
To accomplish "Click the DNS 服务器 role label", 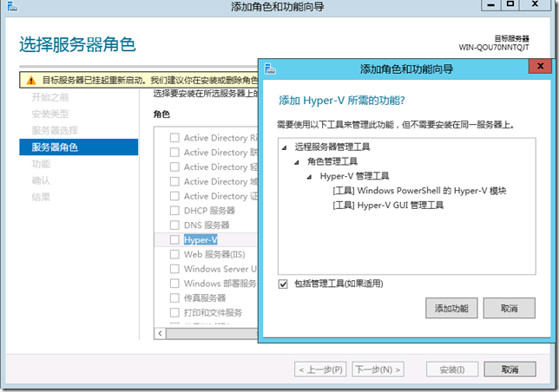I will [207, 225].
